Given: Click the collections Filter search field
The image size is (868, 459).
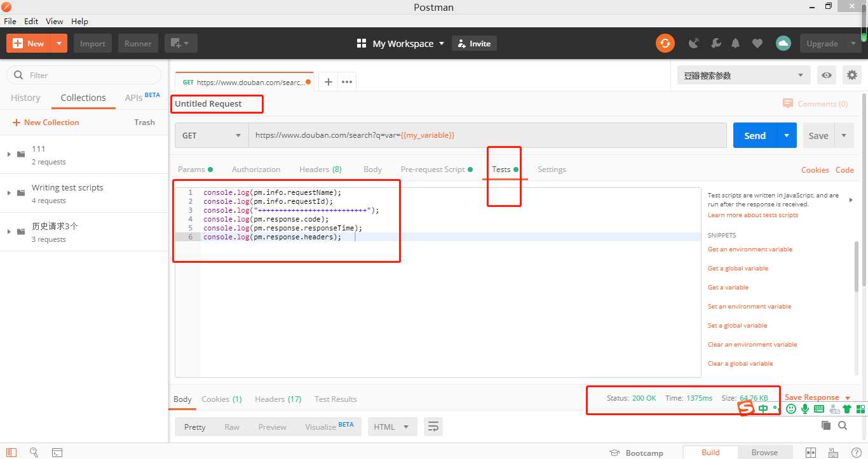Looking at the screenshot, I should tap(84, 75).
